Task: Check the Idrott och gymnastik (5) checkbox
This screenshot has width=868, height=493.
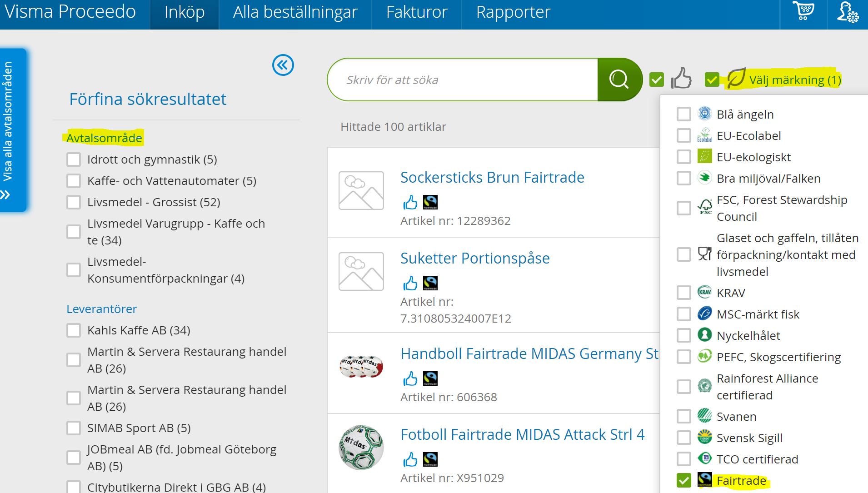Action: click(74, 159)
